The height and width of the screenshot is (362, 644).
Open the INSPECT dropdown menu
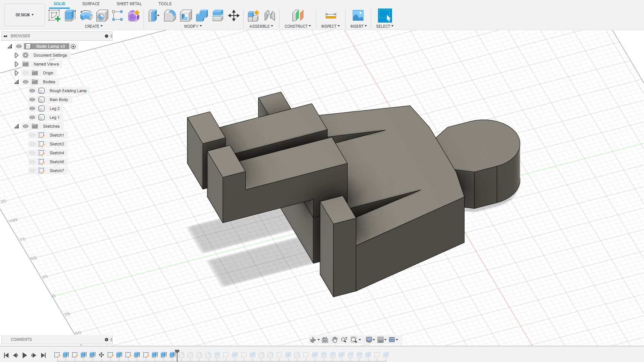[331, 26]
